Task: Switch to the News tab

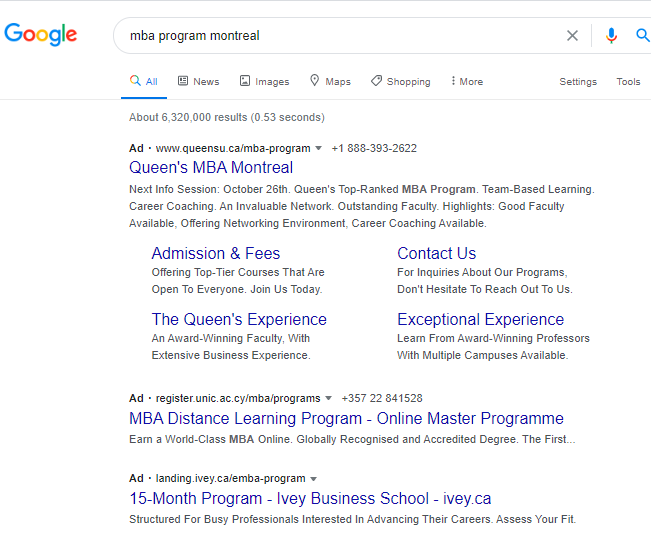Action: tap(198, 81)
